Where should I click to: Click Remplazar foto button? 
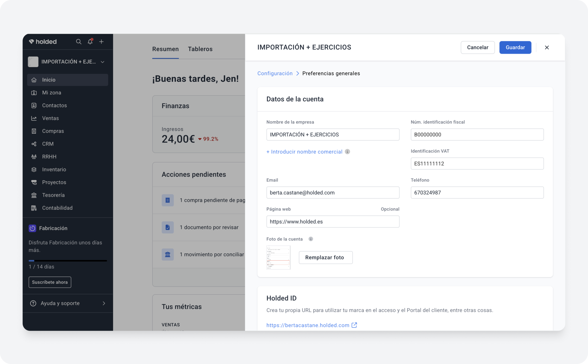[x=326, y=258]
